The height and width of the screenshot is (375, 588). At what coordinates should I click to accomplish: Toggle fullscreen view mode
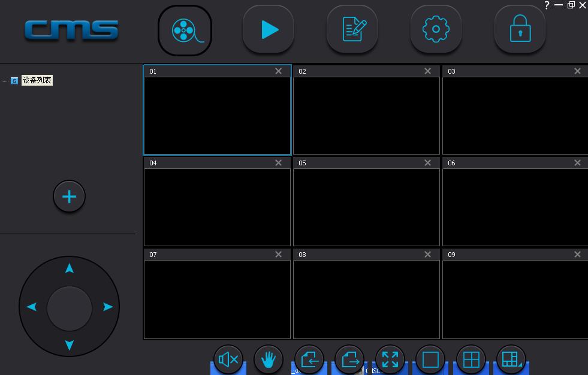coord(390,359)
